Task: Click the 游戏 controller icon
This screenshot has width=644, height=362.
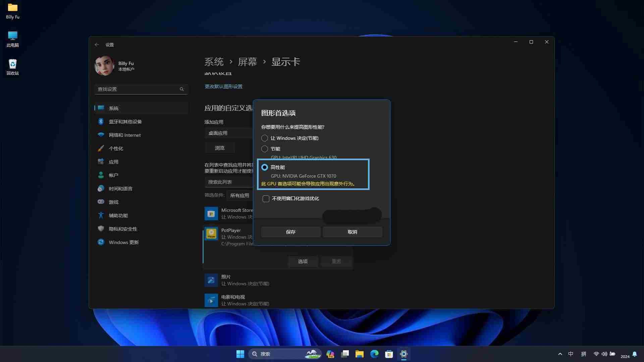Action: click(101, 202)
